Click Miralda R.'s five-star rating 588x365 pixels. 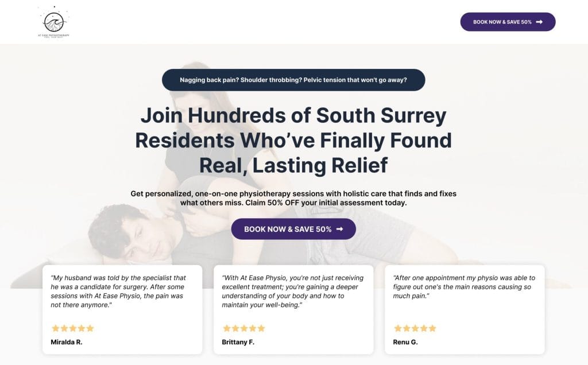(x=72, y=328)
